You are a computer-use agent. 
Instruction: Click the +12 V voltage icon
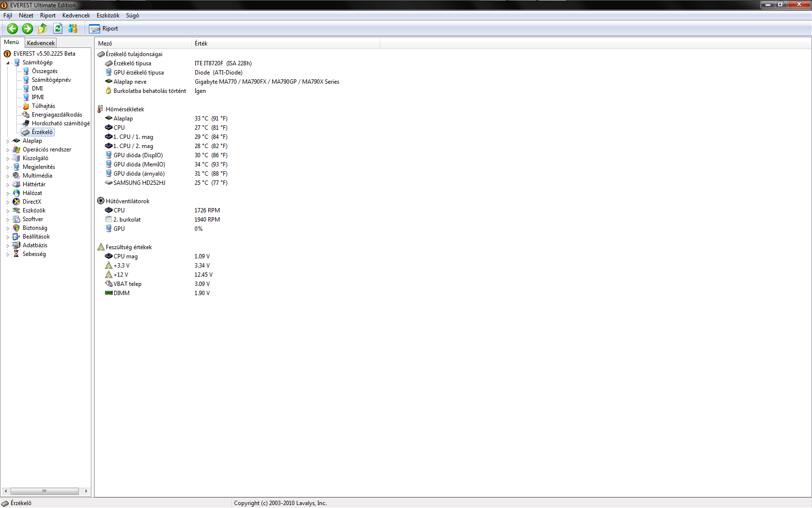point(109,275)
